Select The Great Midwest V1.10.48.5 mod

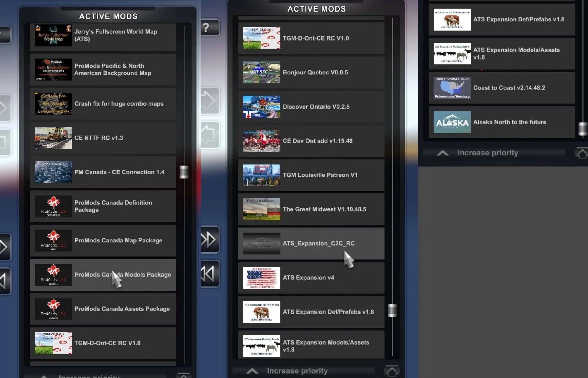point(324,209)
